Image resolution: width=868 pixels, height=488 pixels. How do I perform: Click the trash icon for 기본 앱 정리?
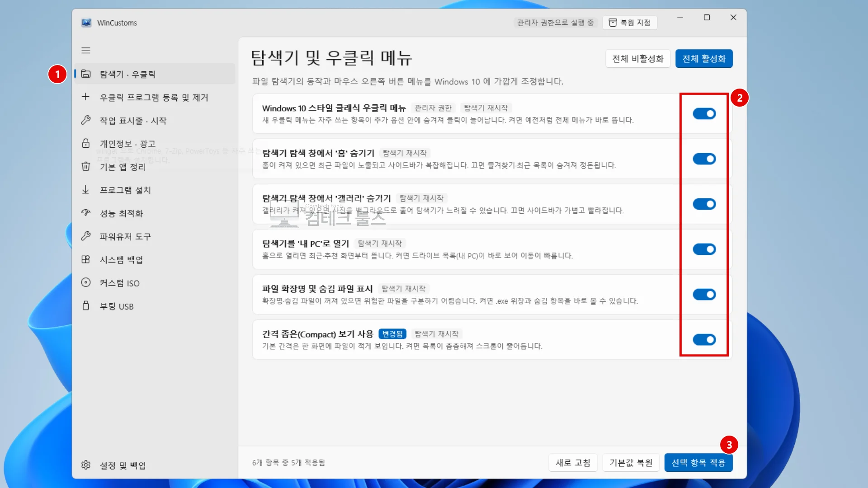tap(85, 167)
